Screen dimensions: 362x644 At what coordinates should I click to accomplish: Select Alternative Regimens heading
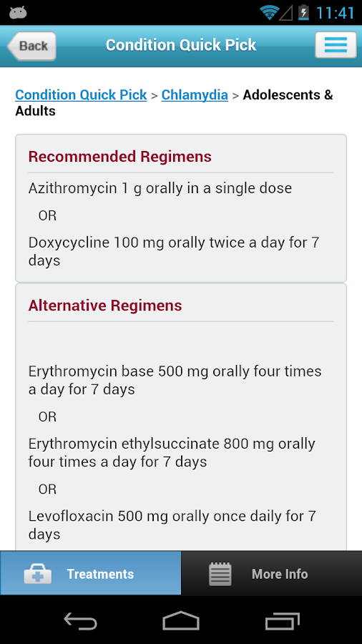point(105,306)
